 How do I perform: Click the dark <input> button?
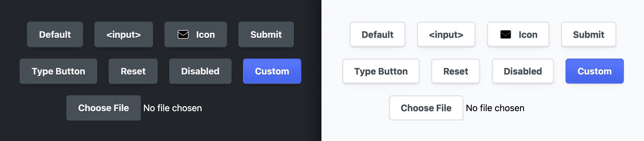click(x=124, y=34)
